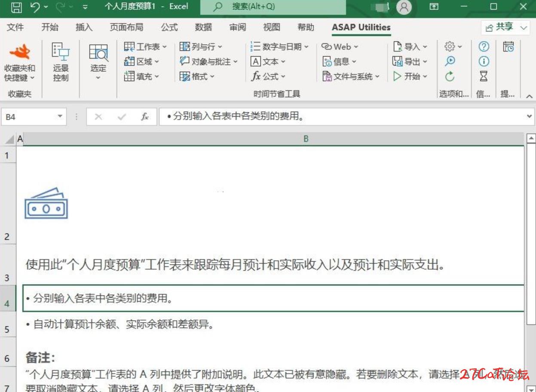Click the insert function fx icon
536x392 pixels.
point(145,116)
